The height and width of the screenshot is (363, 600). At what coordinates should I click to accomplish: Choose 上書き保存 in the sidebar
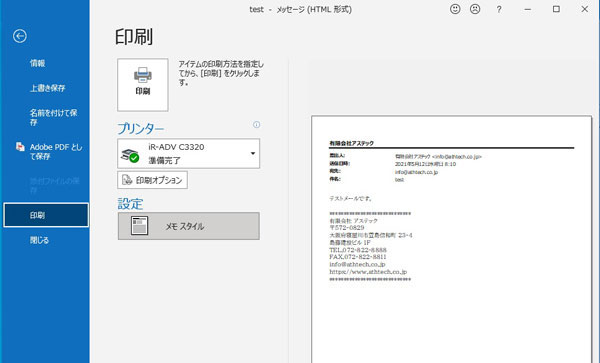pyautogui.click(x=47, y=88)
